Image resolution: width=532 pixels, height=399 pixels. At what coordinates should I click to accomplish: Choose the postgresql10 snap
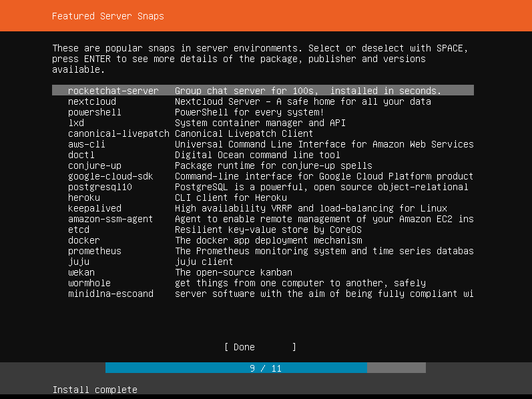[x=263, y=187]
